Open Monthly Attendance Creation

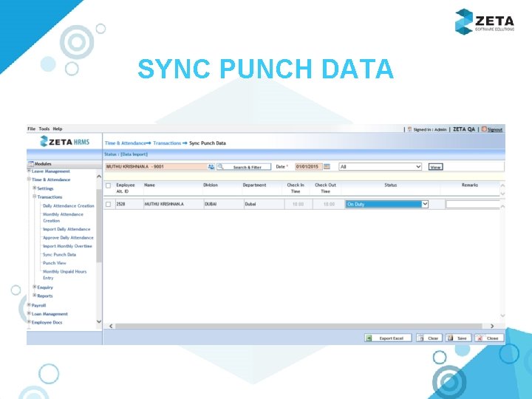(x=63, y=217)
